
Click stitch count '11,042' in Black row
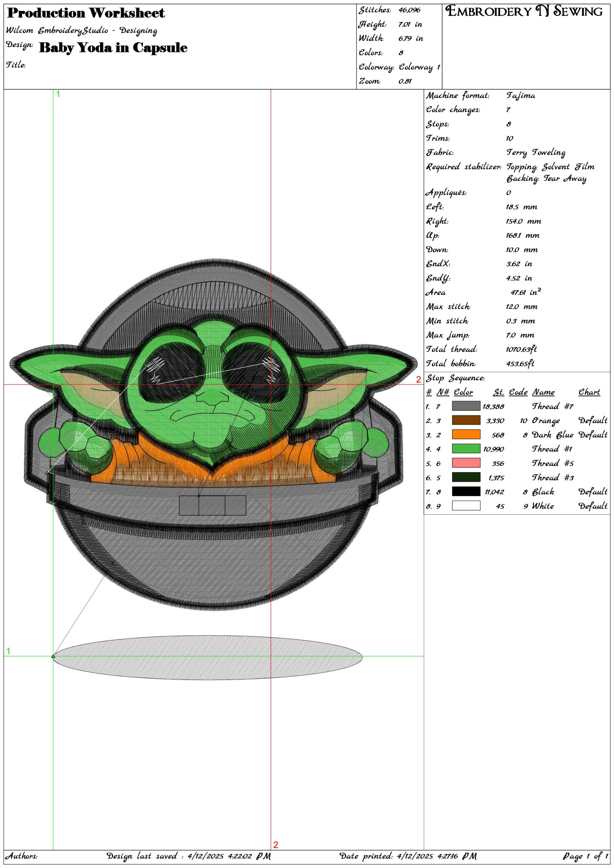pyautogui.click(x=495, y=492)
